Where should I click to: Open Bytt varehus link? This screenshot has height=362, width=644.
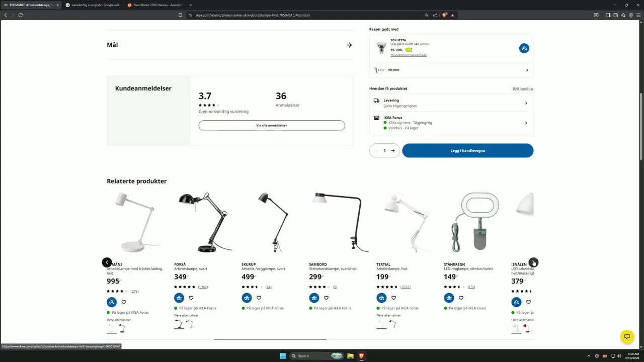click(x=523, y=88)
